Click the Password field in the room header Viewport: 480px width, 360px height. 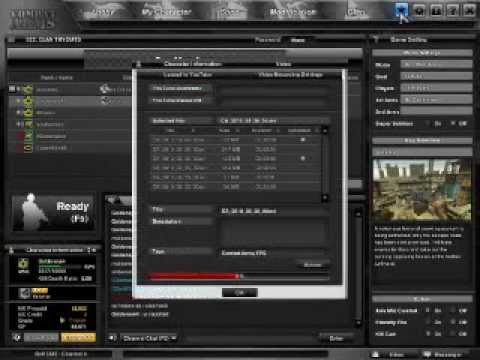297,40
